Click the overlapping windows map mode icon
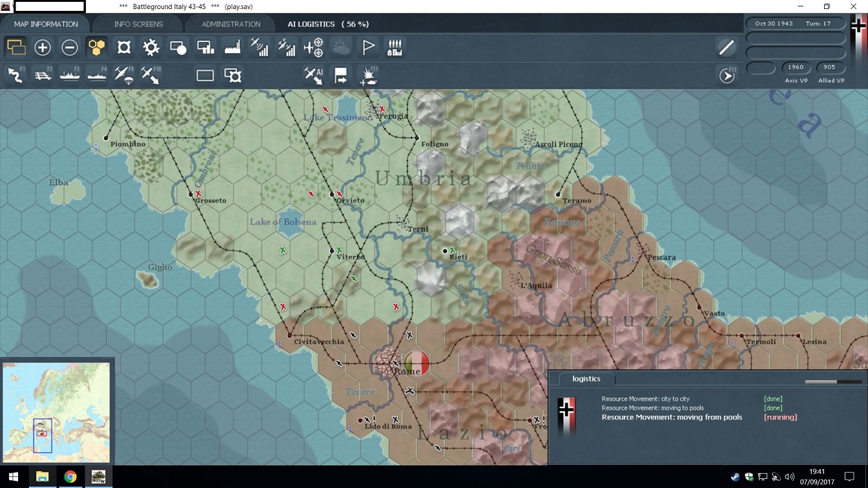Viewport: 868px width, 488px height. (15, 47)
